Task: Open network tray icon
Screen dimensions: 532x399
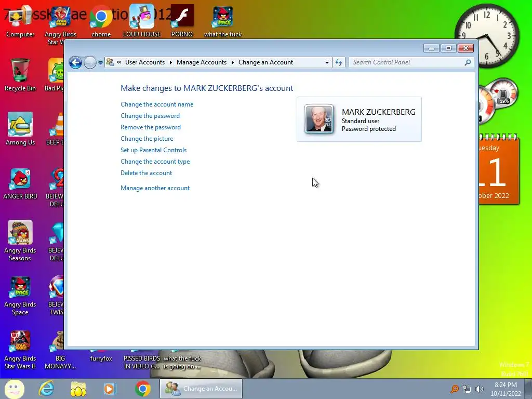Action: 467,389
